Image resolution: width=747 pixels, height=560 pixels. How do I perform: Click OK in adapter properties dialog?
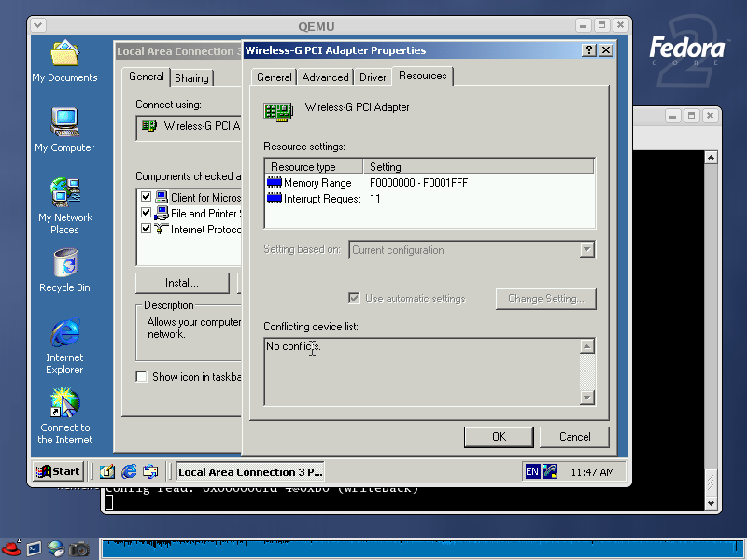point(499,437)
